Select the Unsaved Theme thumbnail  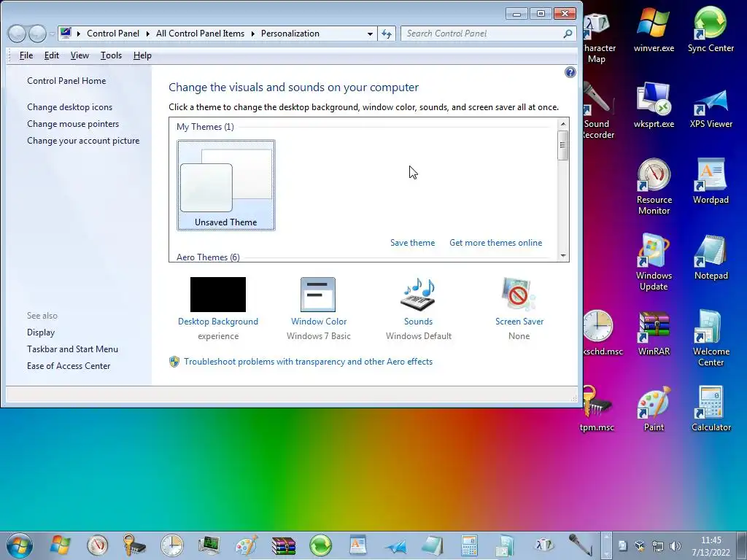(x=226, y=185)
